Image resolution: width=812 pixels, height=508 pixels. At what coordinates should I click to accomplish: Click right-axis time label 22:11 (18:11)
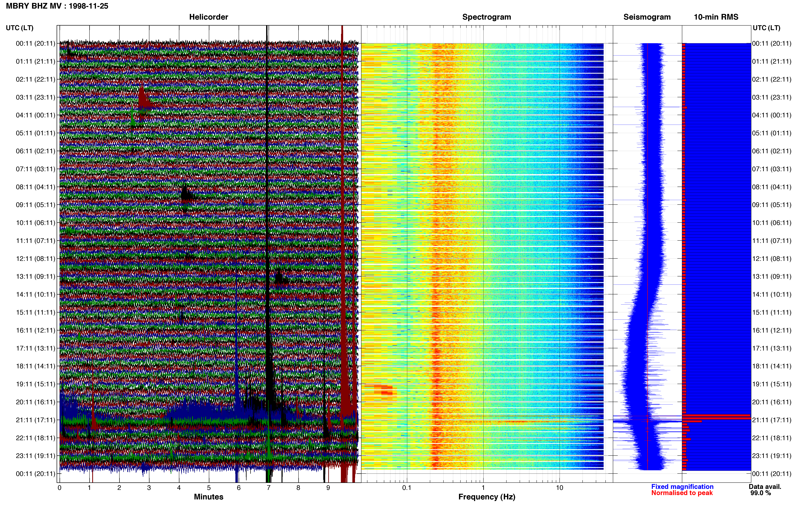(x=772, y=438)
